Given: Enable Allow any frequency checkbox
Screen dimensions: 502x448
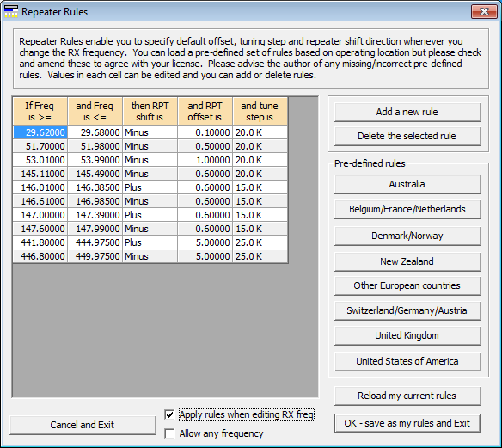Looking at the screenshot, I should coord(169,433).
